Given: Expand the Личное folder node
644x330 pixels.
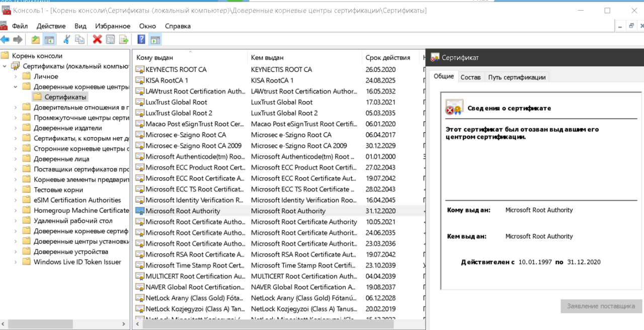Looking at the screenshot, I should 16,76.
